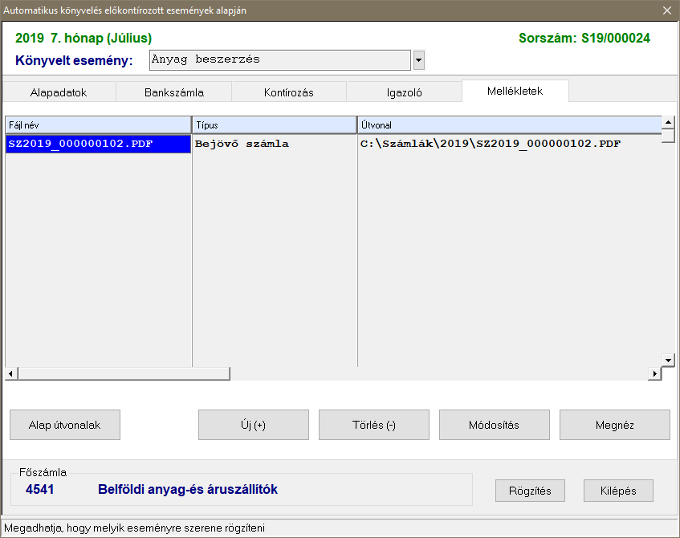The height and width of the screenshot is (538, 680).
Task: Expand the Könyvelt esemény dropdown arrow
Action: pyautogui.click(x=419, y=60)
